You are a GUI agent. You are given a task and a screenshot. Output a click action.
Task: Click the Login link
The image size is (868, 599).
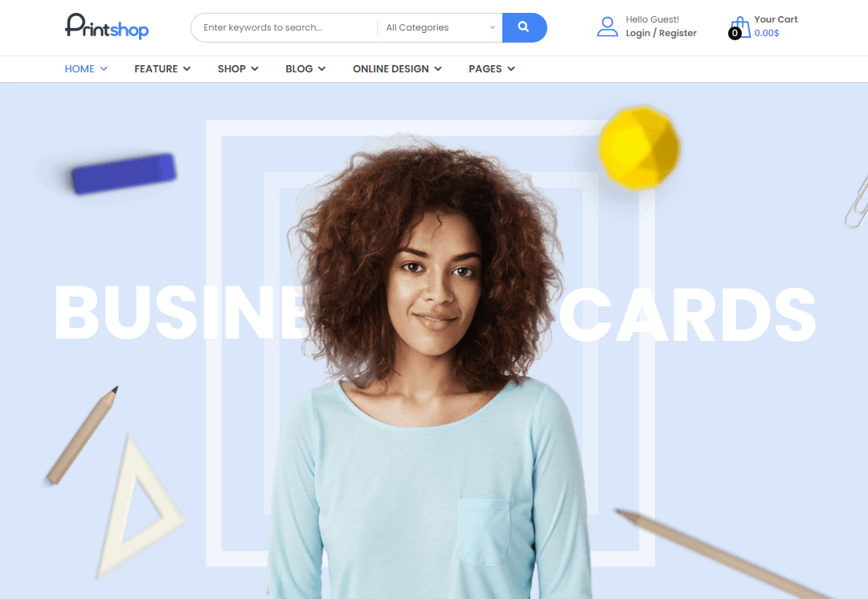tap(637, 33)
